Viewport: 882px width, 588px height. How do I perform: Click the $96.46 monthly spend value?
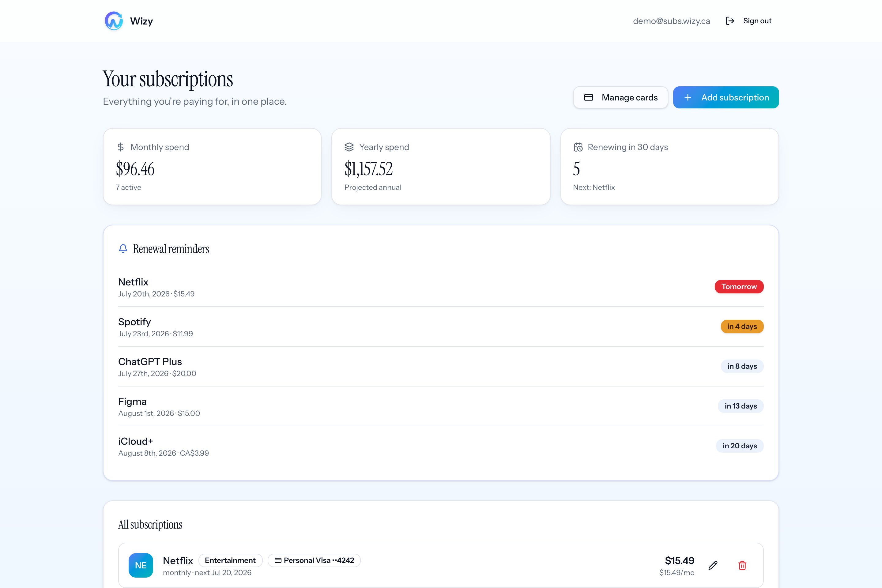[135, 169]
